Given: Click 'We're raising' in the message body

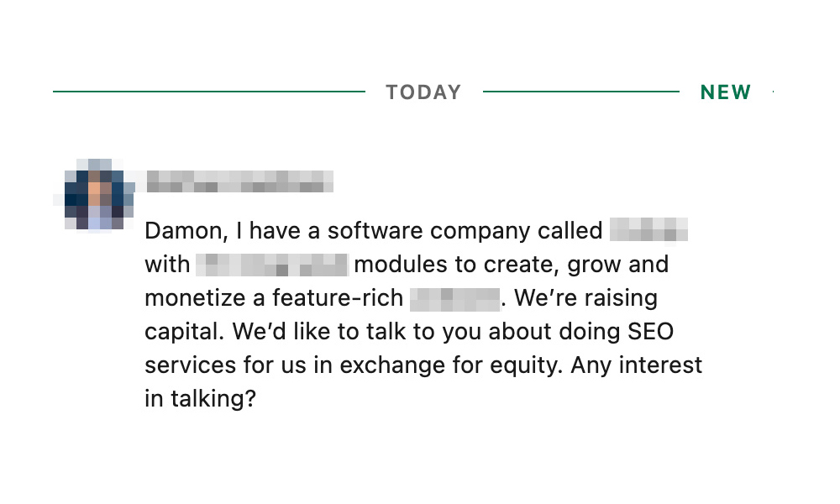Looking at the screenshot, I should click(585, 298).
